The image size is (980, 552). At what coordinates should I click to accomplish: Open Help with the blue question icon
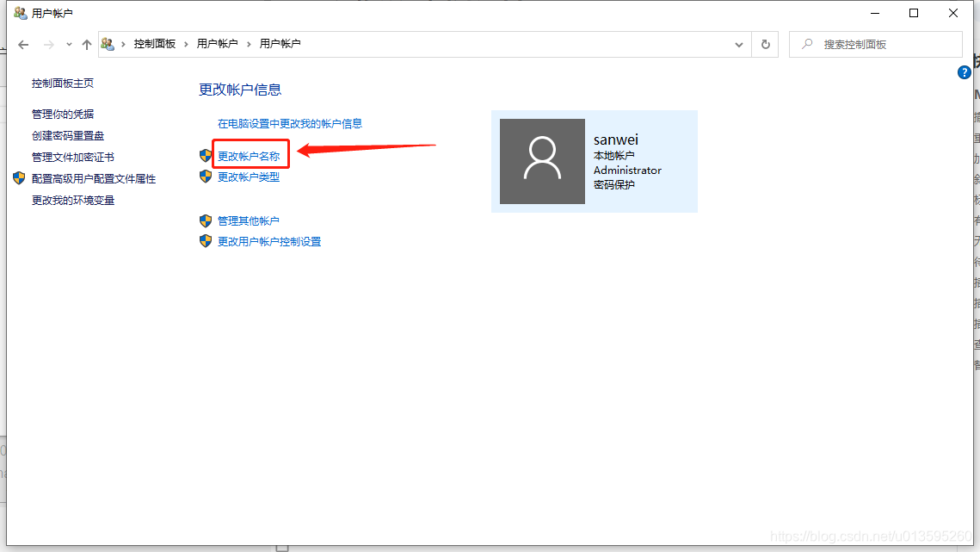click(x=964, y=72)
